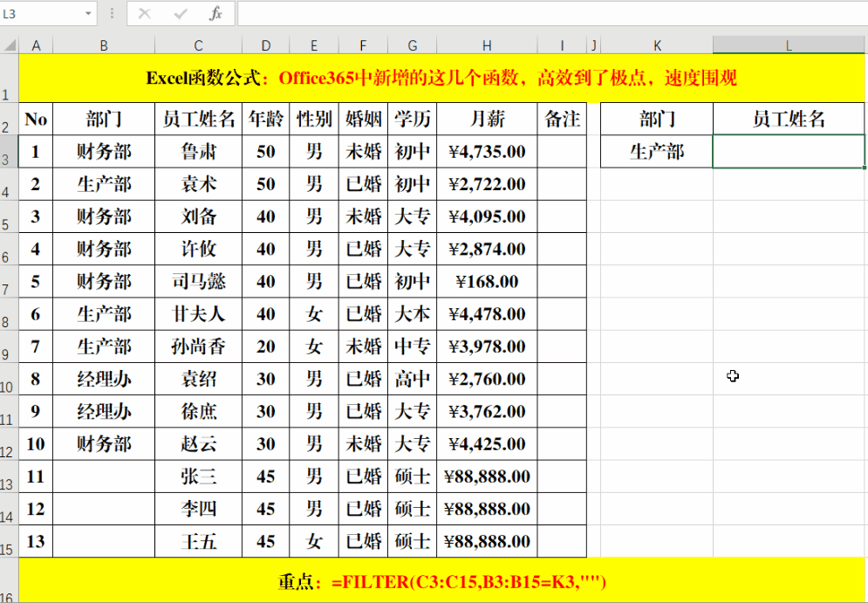Select the cell with name 徐庶
The image size is (868, 603).
point(198,411)
